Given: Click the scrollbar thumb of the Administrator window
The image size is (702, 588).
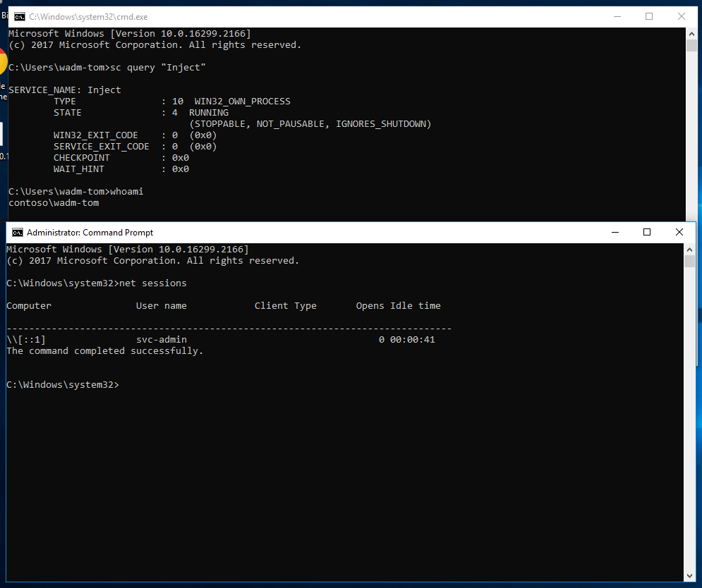Looking at the screenshot, I should [x=689, y=262].
